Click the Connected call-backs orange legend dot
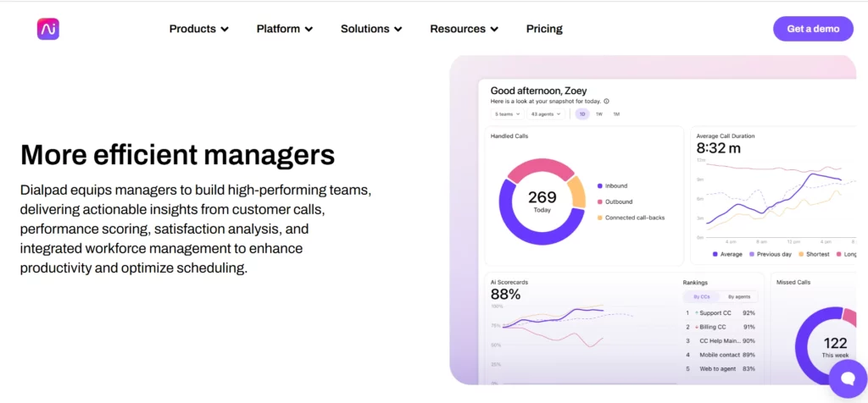The image size is (868, 403). [x=599, y=218]
